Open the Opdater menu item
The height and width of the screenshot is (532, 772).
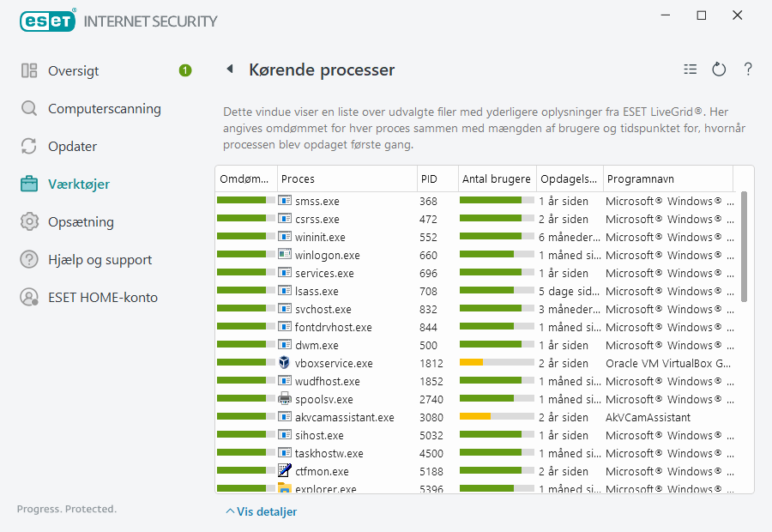coord(72,147)
